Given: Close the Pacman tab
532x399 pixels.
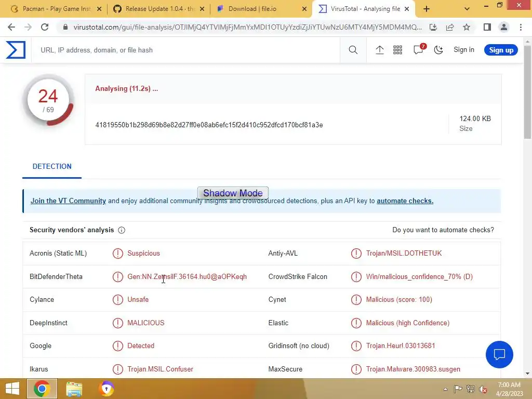Looking at the screenshot, I should point(99,9).
